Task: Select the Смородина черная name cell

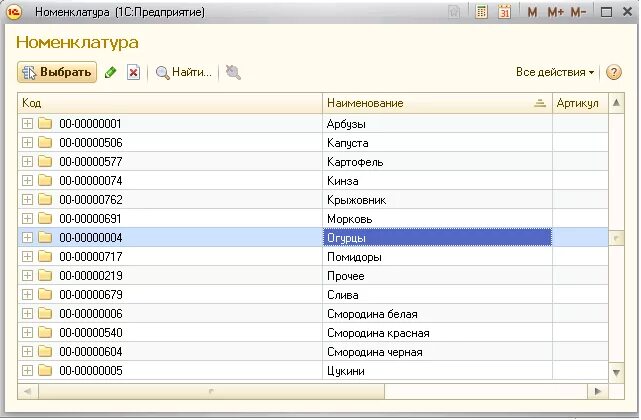Action: (x=437, y=352)
